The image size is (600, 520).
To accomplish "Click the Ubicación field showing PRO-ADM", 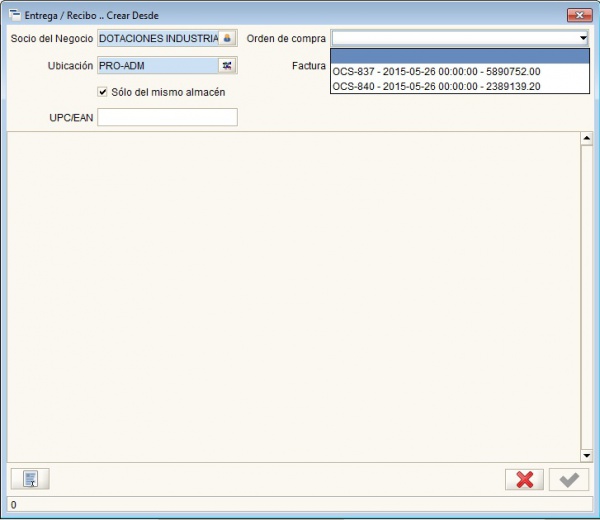I will coord(157,65).
